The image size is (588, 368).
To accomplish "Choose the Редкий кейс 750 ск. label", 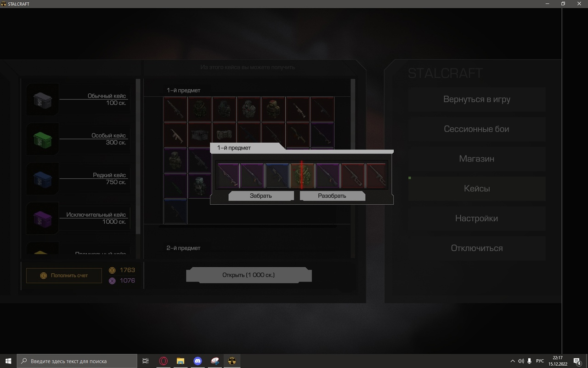I will (109, 178).
